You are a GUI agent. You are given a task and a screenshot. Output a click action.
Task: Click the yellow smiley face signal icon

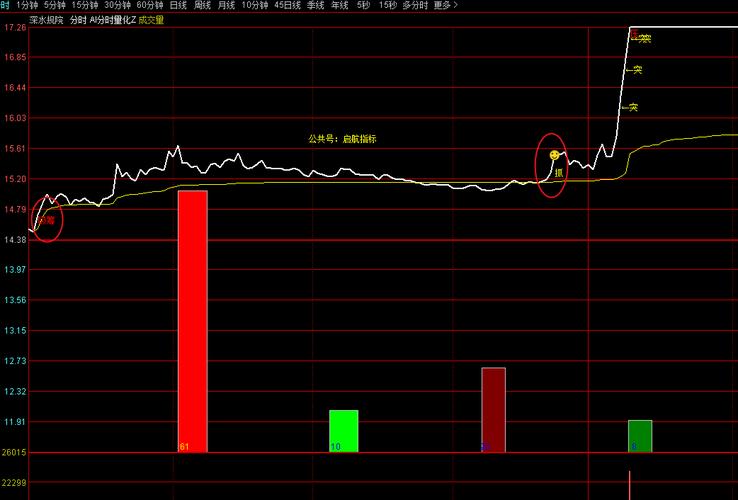click(x=554, y=156)
